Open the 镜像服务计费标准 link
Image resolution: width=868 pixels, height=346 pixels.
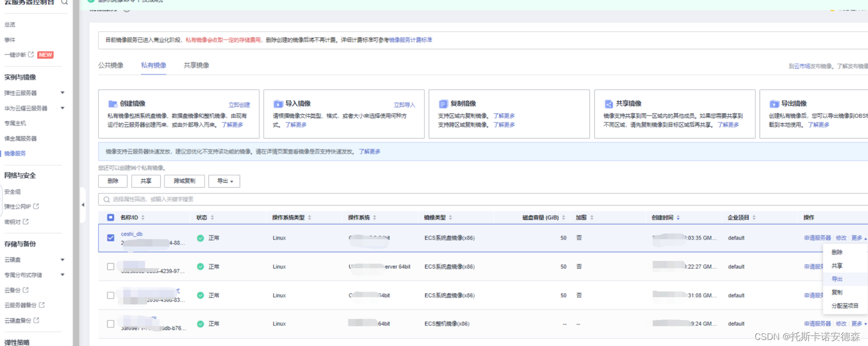click(x=410, y=40)
